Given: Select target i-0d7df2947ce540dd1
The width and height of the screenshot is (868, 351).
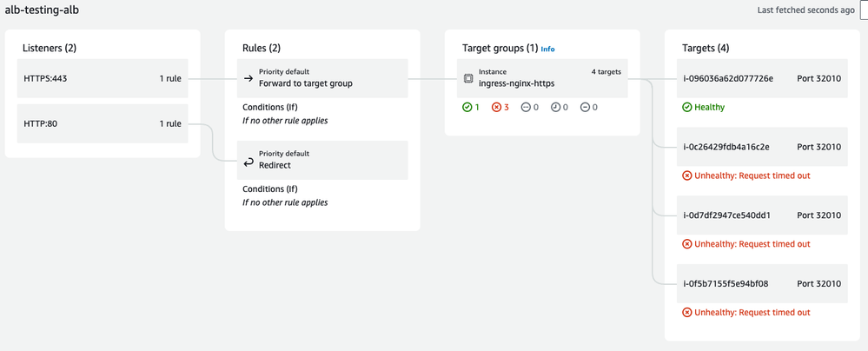Looking at the screenshot, I should 726,215.
